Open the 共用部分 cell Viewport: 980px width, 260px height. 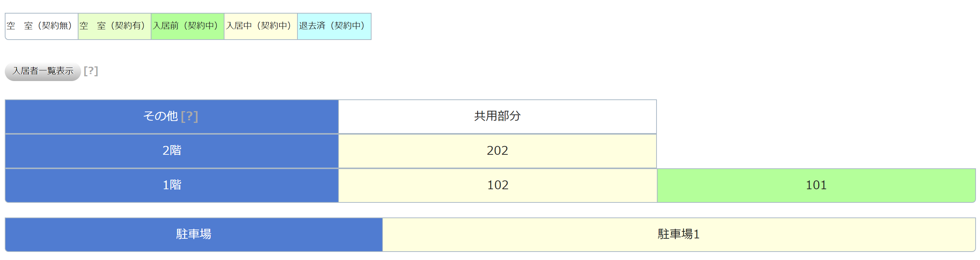(x=497, y=116)
